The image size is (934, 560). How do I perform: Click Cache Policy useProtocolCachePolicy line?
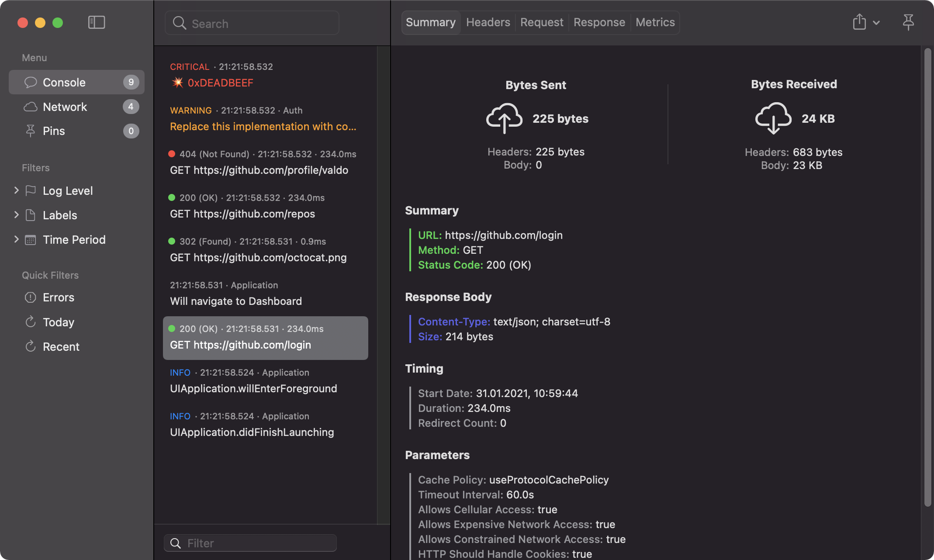(513, 480)
